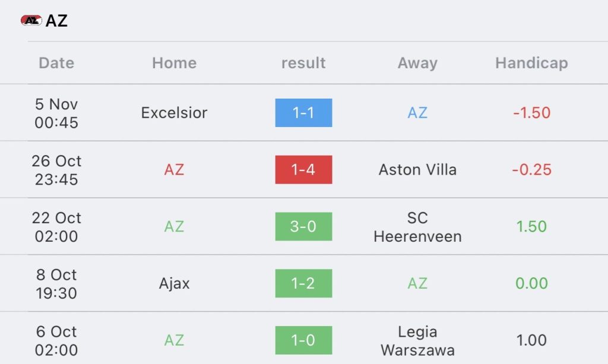Open the Ajax home team link
The image size is (608, 364).
coord(174,284)
